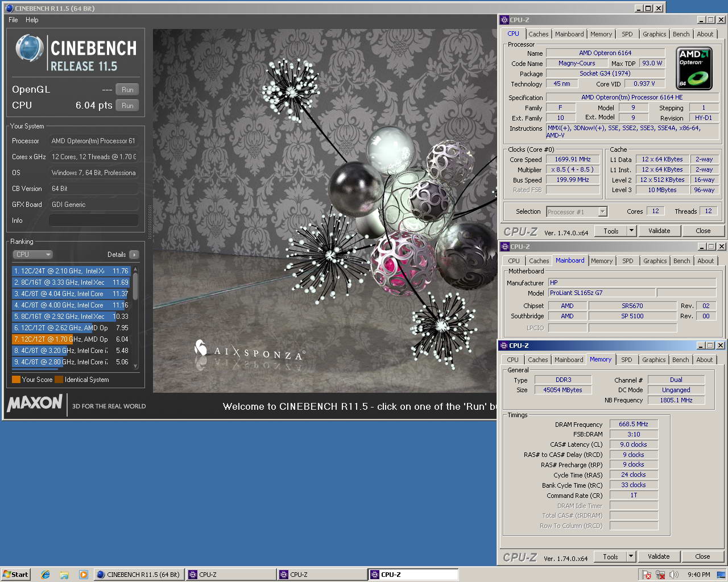Viewport: 728px width, 582px height.
Task: Open Mainboard tab in top CPU-Z window
Action: coord(569,34)
